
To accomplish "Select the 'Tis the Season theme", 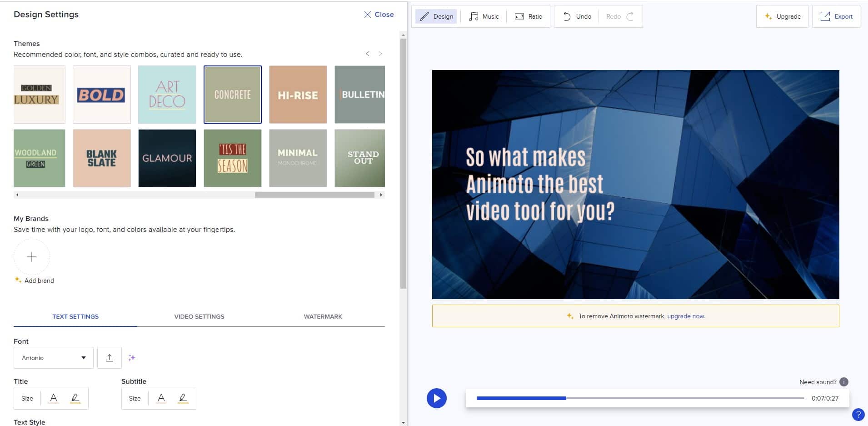I will 233,158.
